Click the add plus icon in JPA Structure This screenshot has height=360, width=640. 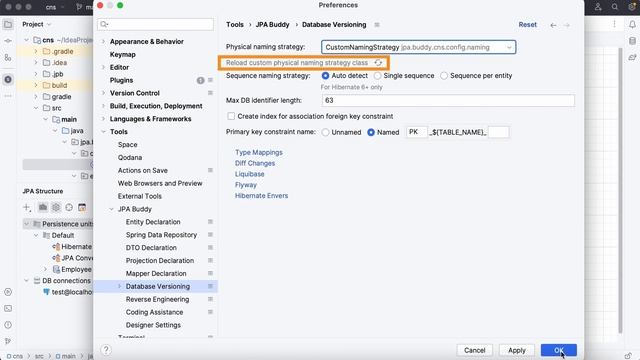(x=27, y=207)
